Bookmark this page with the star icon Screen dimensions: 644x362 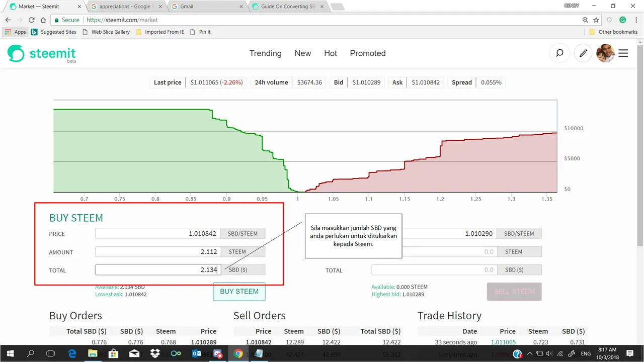click(596, 20)
